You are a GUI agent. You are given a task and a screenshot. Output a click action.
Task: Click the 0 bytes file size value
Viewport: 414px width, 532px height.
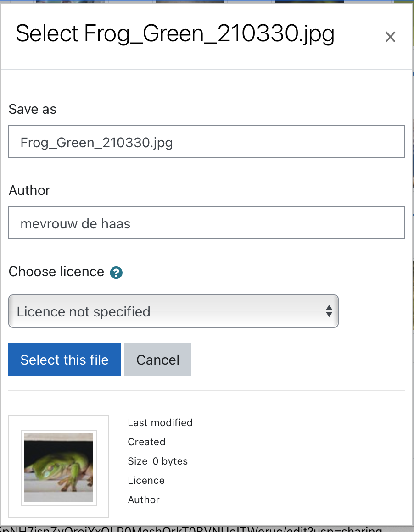pos(170,461)
